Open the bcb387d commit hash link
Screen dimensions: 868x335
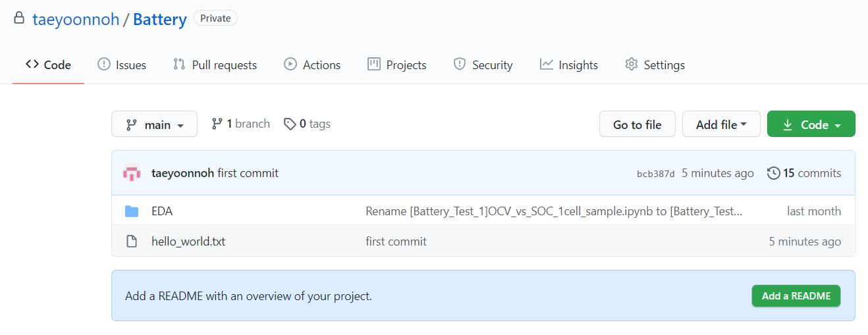pos(655,174)
